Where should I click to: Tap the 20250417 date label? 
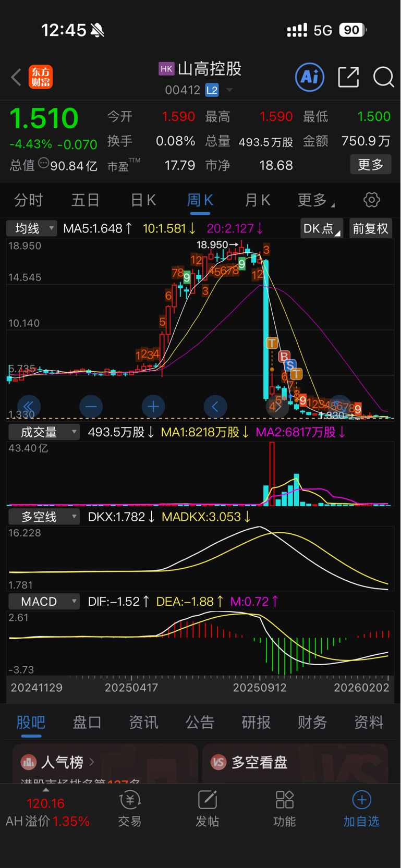131,688
